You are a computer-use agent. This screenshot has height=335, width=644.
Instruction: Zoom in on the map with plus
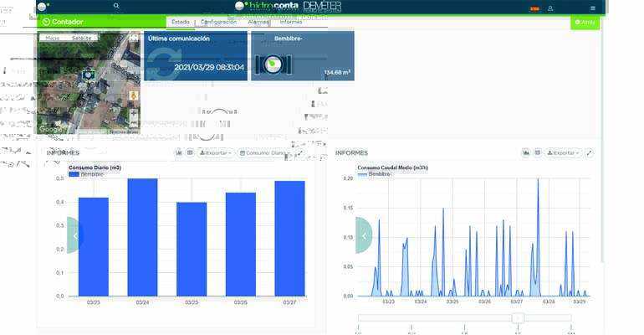click(134, 113)
